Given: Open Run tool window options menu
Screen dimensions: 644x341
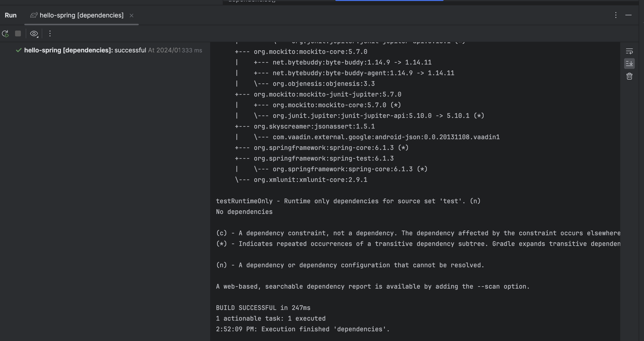Looking at the screenshot, I should [616, 15].
